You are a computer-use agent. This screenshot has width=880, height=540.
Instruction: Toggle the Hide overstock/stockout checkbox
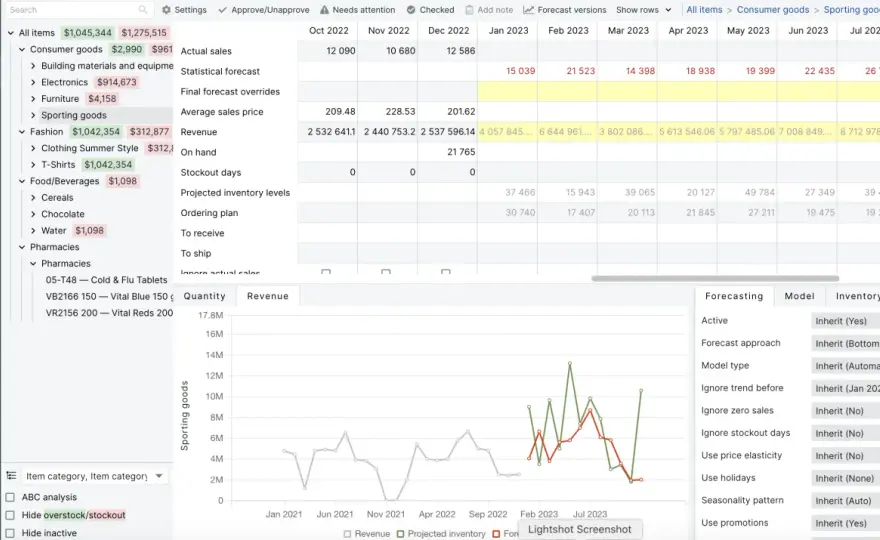tap(10, 515)
